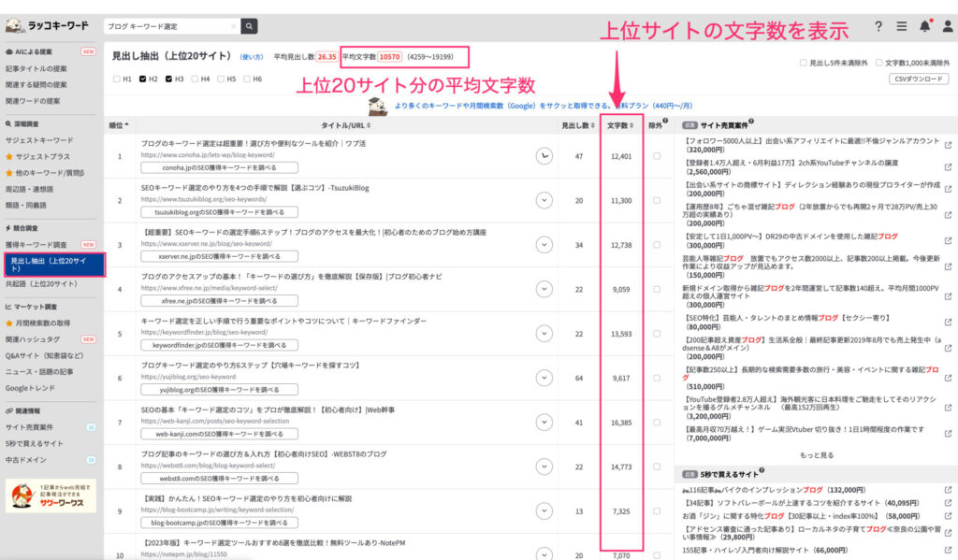Click the もっと見る link
The image size is (958, 560).
[816, 455]
